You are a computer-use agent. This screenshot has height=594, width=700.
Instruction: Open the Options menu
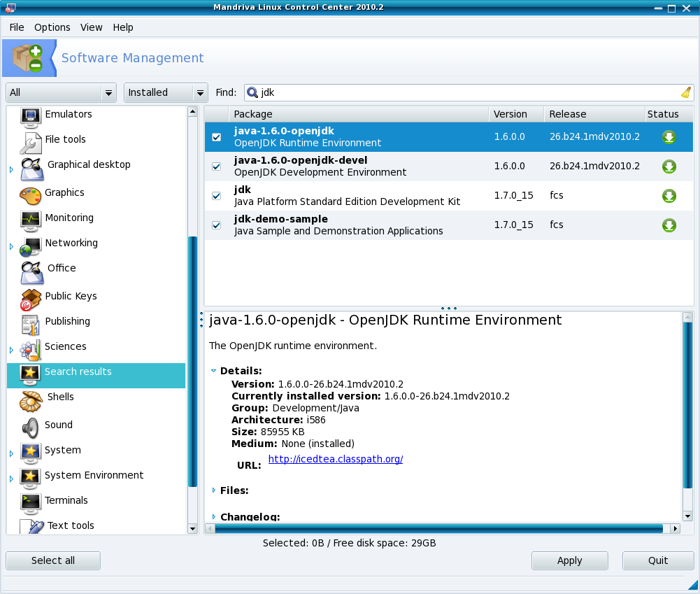click(x=52, y=27)
